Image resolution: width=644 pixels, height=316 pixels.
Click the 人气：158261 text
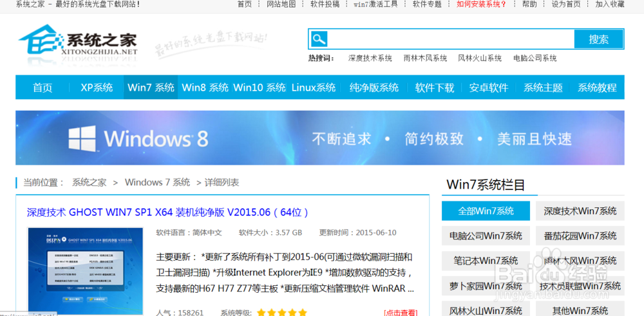click(x=180, y=313)
